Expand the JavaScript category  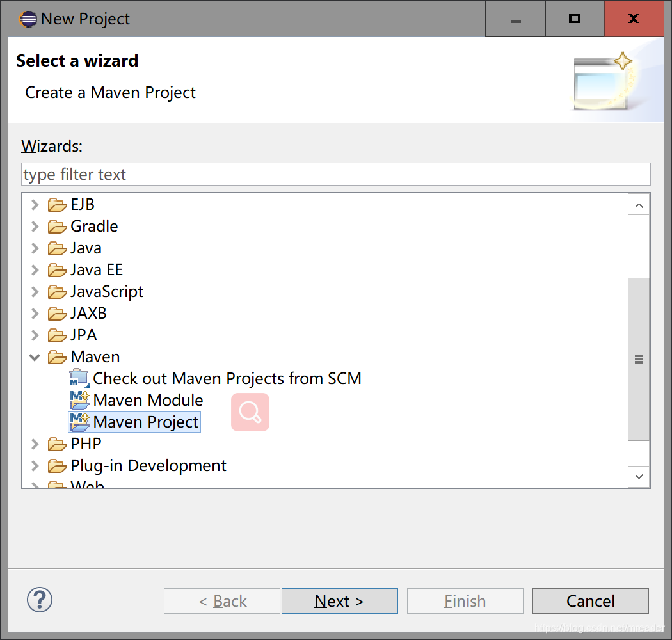pos(35,292)
